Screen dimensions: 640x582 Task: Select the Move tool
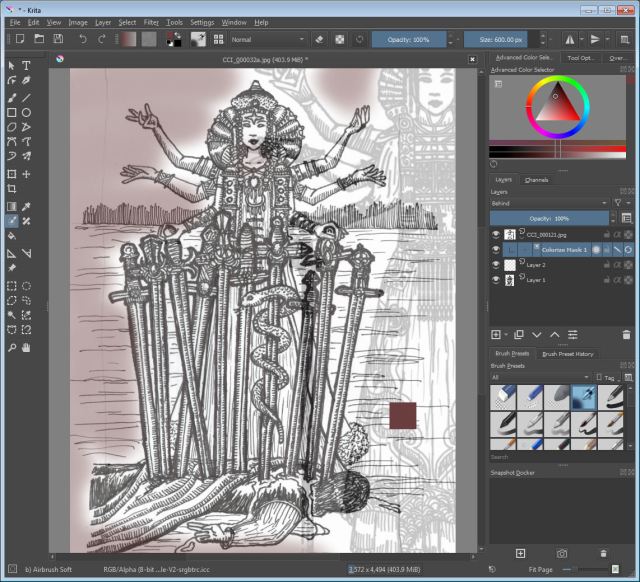coord(26,172)
